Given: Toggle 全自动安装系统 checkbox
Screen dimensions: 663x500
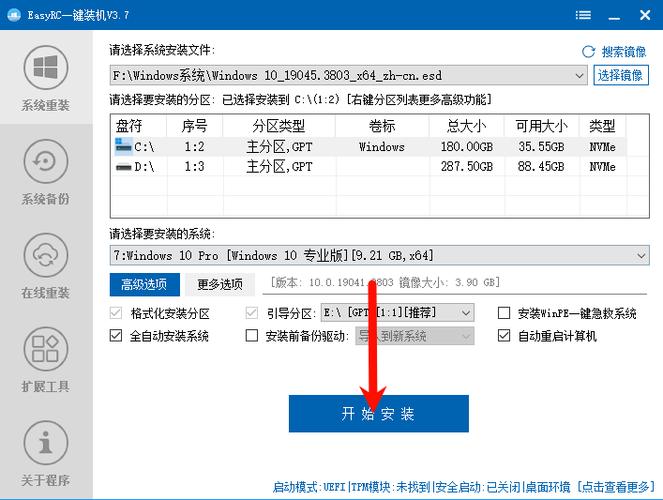Looking at the screenshot, I should pos(116,336).
